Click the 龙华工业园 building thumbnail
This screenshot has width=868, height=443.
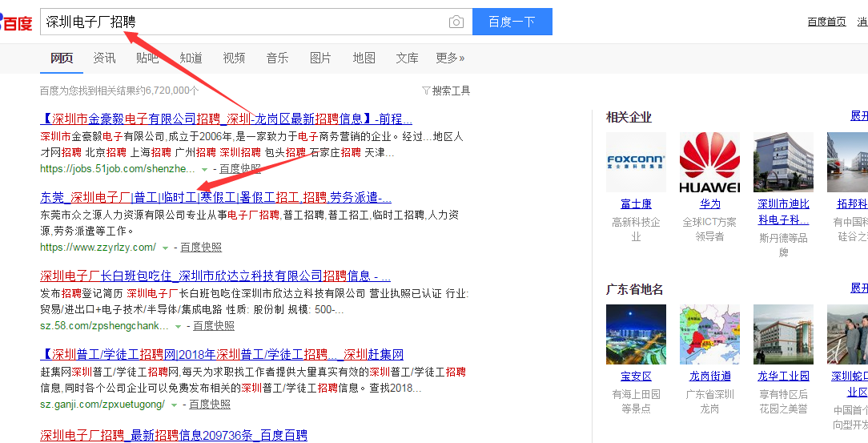pos(783,334)
